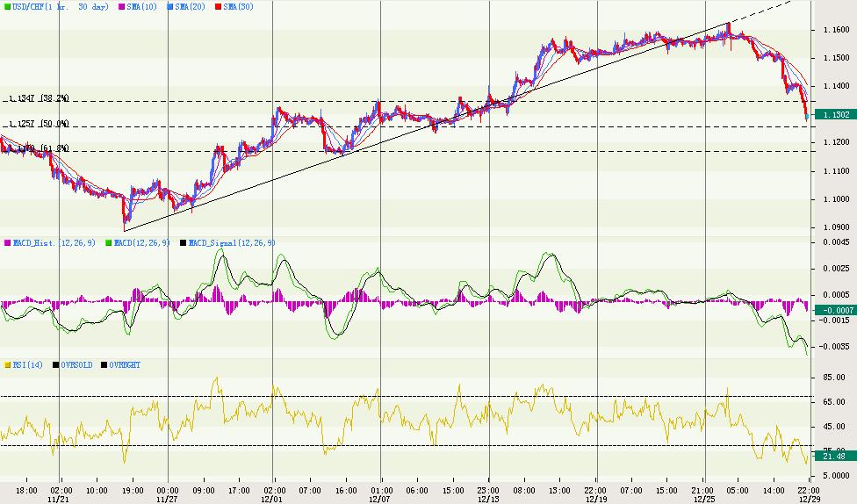Click the 0.0045 MACD axis label
The height and width of the screenshot is (504, 857).
(836, 242)
